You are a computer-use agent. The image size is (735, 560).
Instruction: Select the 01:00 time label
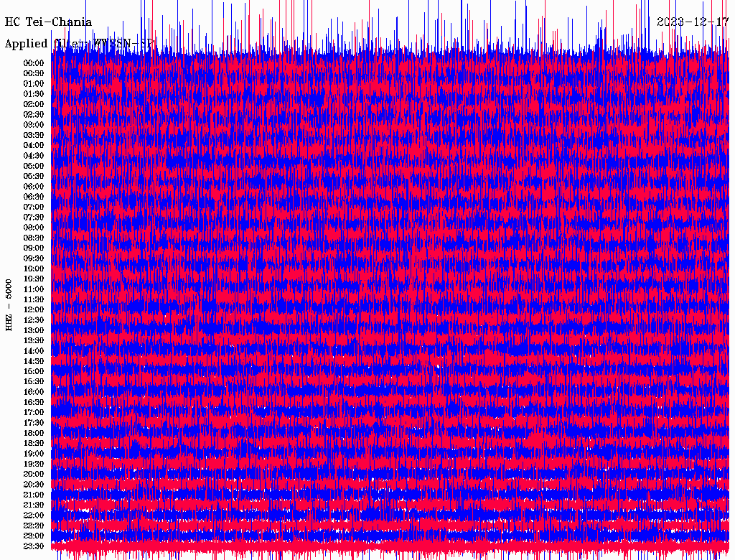[x=34, y=83]
